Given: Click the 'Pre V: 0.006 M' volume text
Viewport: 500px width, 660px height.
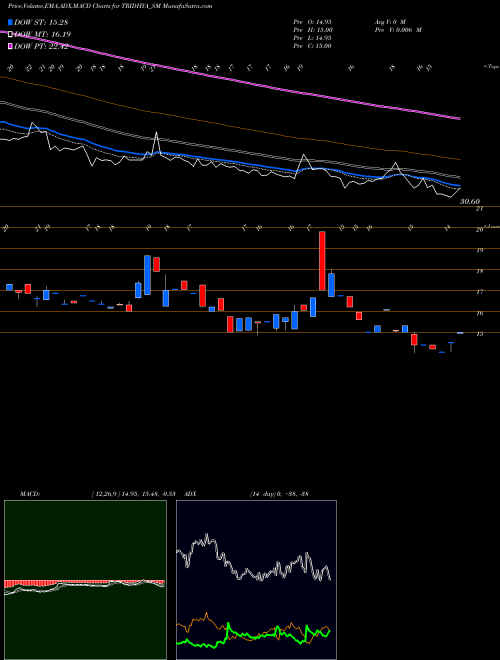Looking at the screenshot, I should click(x=397, y=30).
